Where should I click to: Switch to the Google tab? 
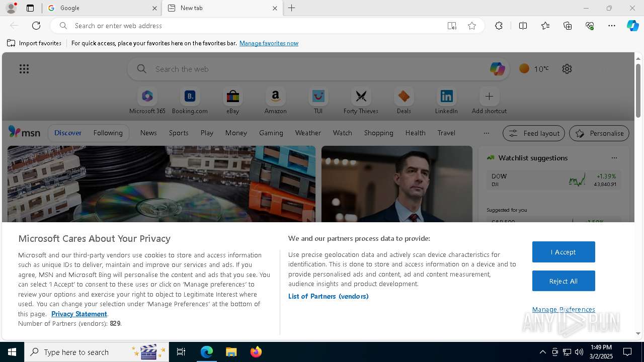[102, 8]
